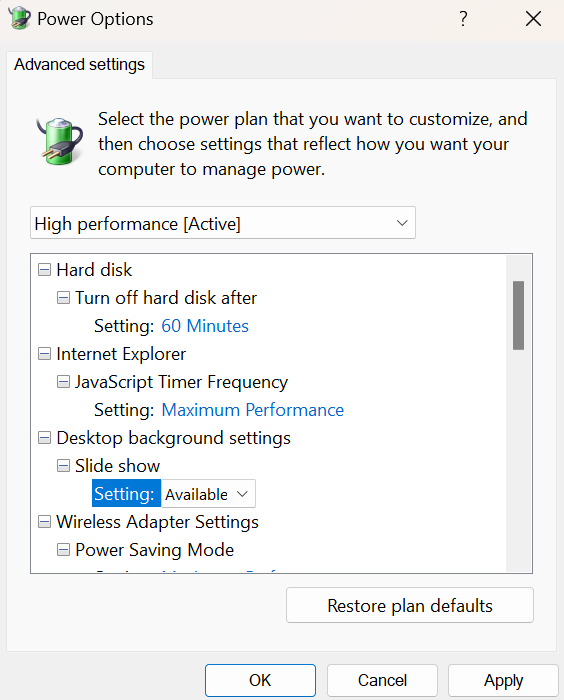Screen dimensions: 564x700
Task: Click the Power Options title bar icon
Action: 20,18
